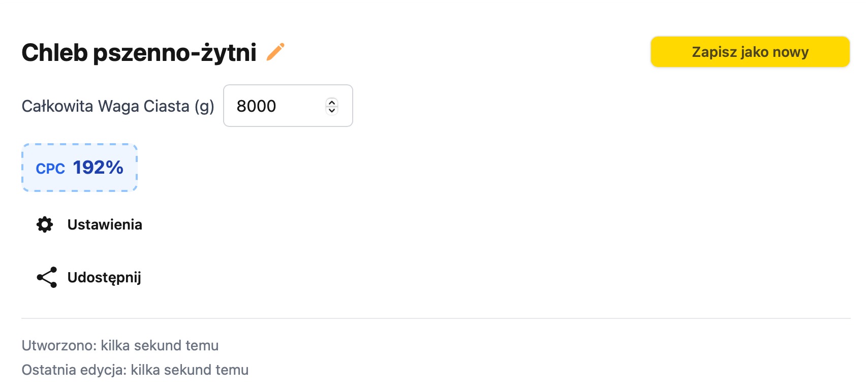The height and width of the screenshot is (391, 868).
Task: Click the Utworzono timestamp text
Action: pos(120,345)
